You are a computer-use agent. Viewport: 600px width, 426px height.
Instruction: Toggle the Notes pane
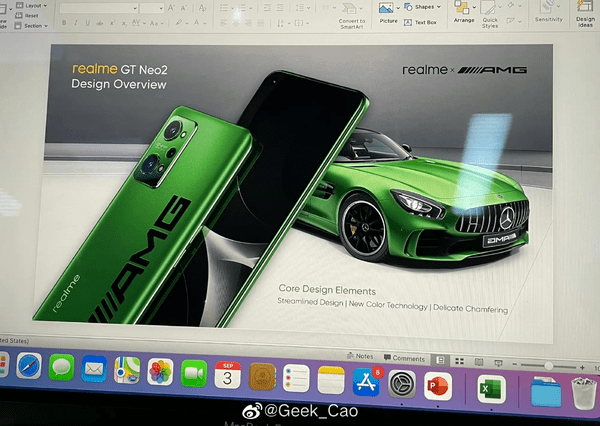click(363, 356)
